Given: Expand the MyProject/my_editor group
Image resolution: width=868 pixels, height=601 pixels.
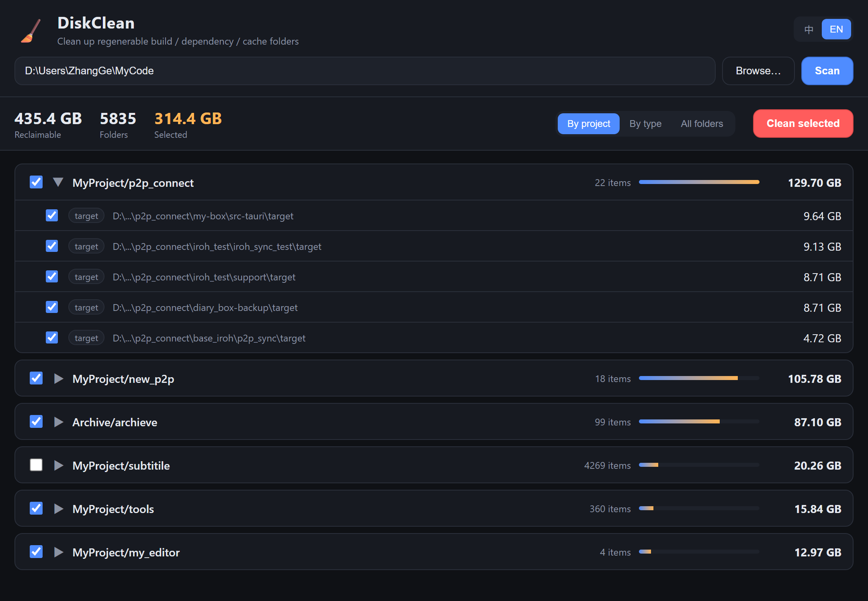Looking at the screenshot, I should pos(59,552).
